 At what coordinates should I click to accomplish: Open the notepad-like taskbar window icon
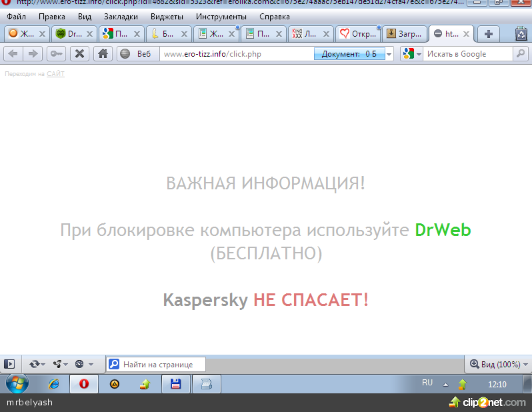coord(206,384)
